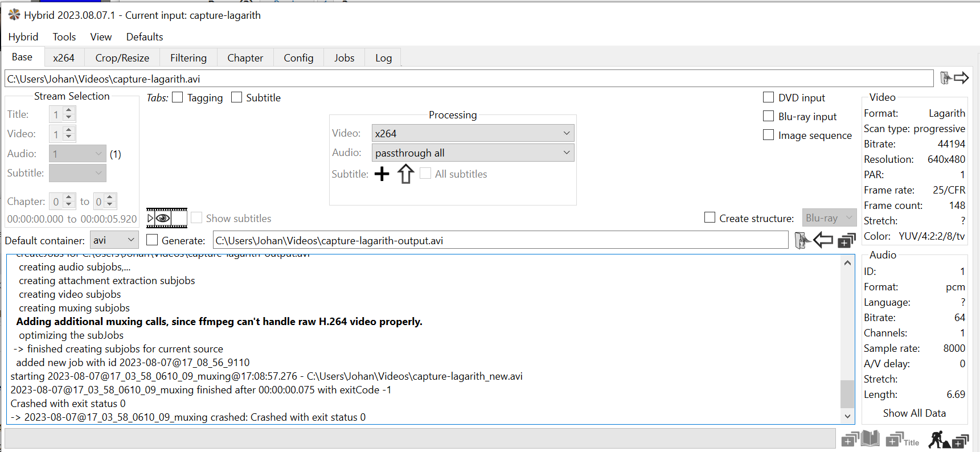980x452 pixels.
Task: Tick the Tagging tab checkbox
Action: [x=178, y=97]
